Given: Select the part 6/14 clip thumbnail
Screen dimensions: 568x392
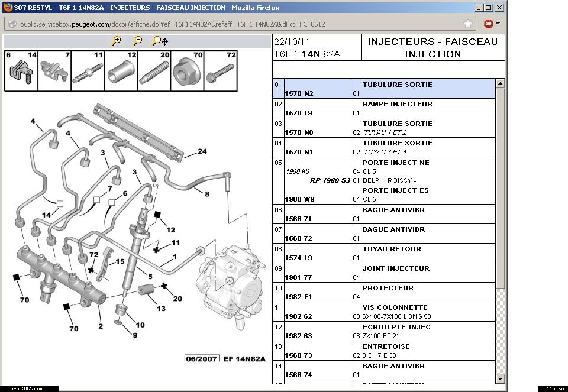Looking at the screenshot, I should (21, 71).
